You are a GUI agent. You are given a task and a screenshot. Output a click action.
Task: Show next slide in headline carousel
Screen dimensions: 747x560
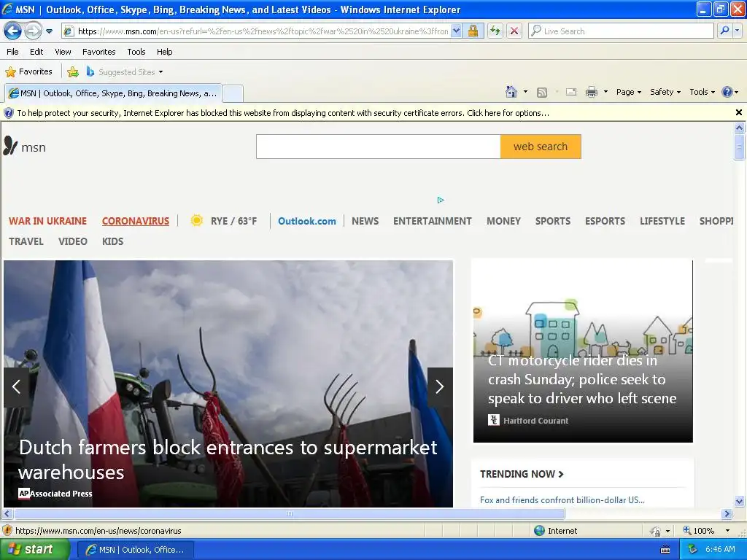click(x=440, y=386)
